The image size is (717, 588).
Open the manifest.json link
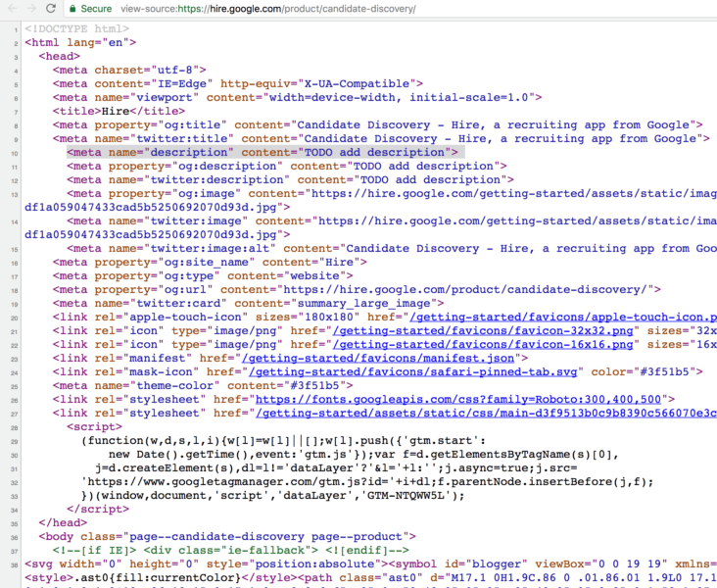[x=378, y=359]
